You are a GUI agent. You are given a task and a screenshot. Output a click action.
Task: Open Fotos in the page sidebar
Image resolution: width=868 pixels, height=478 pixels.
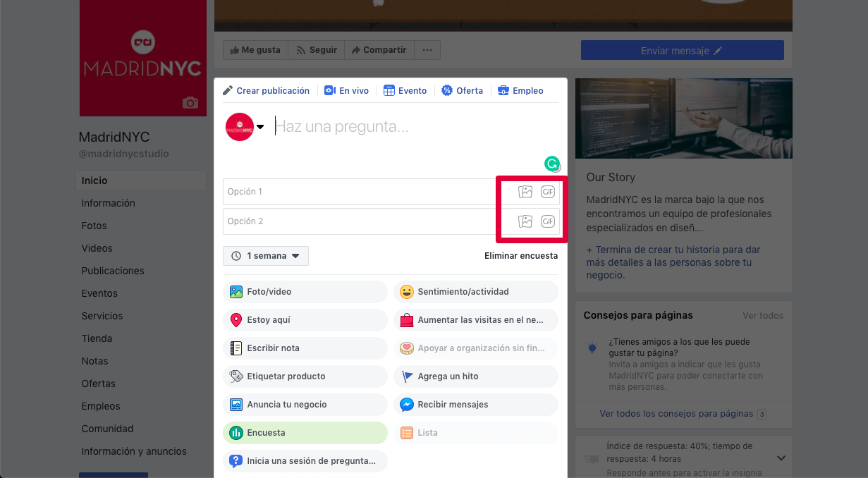click(x=94, y=226)
